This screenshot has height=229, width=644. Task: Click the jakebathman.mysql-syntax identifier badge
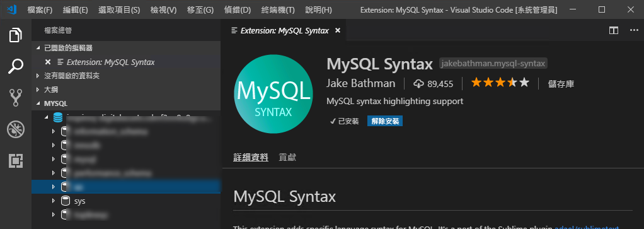(x=493, y=64)
